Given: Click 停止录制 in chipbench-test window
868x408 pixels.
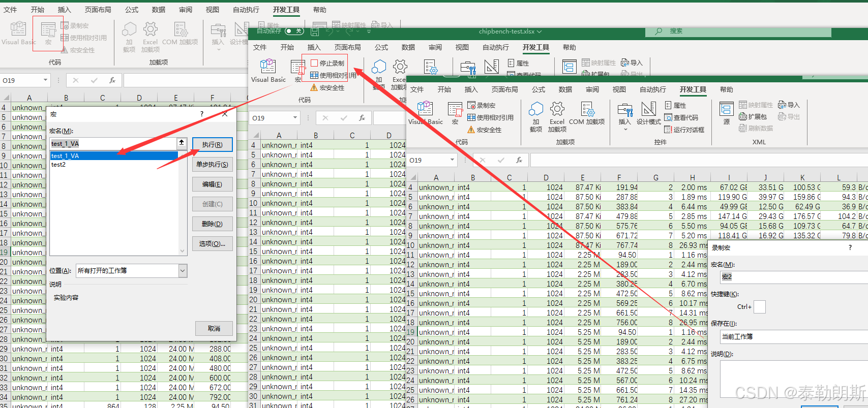Looking at the screenshot, I should click(327, 63).
